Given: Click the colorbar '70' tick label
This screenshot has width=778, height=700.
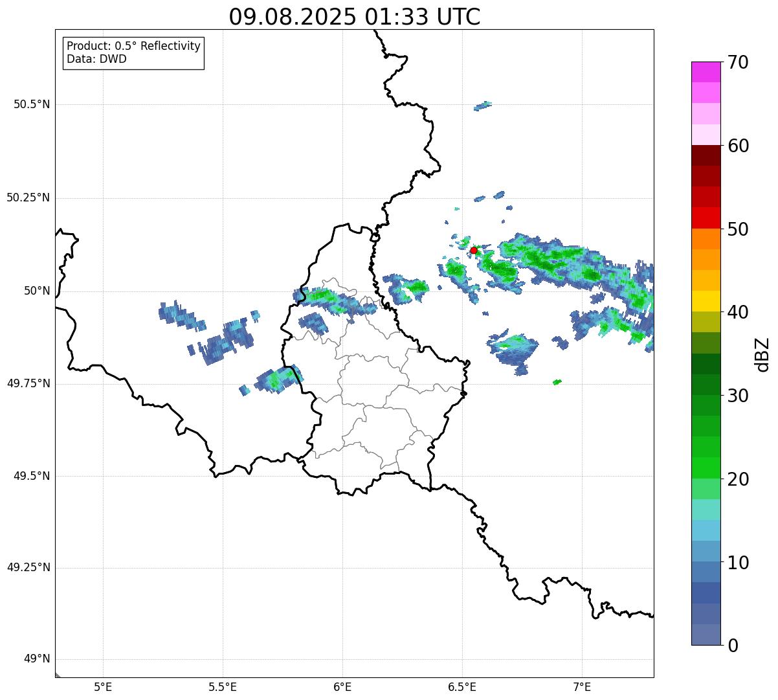Looking at the screenshot, I should pyautogui.click(x=739, y=62).
